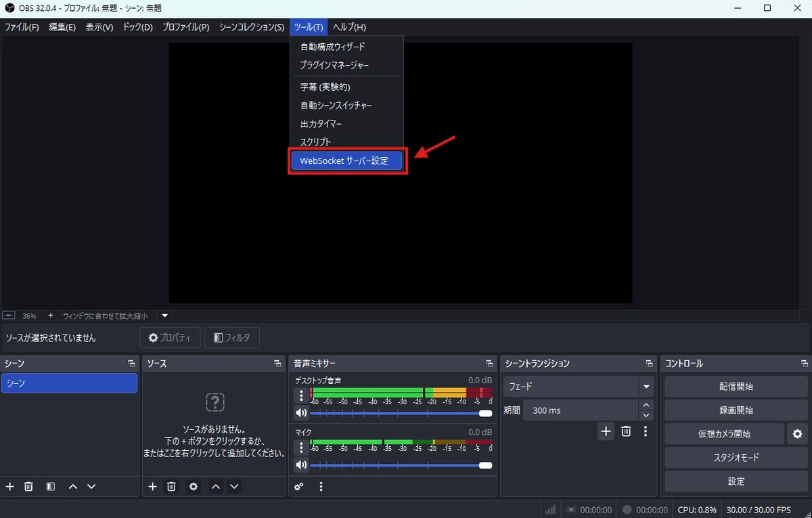Move scene down with arrow icon
The image size is (812, 518).
coord(91,486)
